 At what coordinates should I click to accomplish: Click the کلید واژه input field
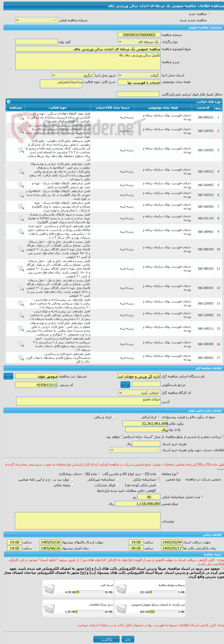tap(36, 42)
